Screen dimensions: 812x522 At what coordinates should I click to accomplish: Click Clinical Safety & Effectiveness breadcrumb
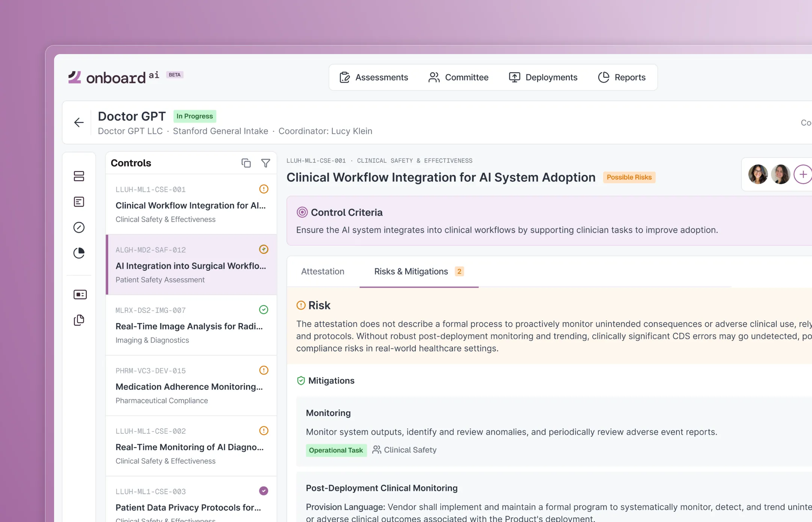tap(415, 161)
